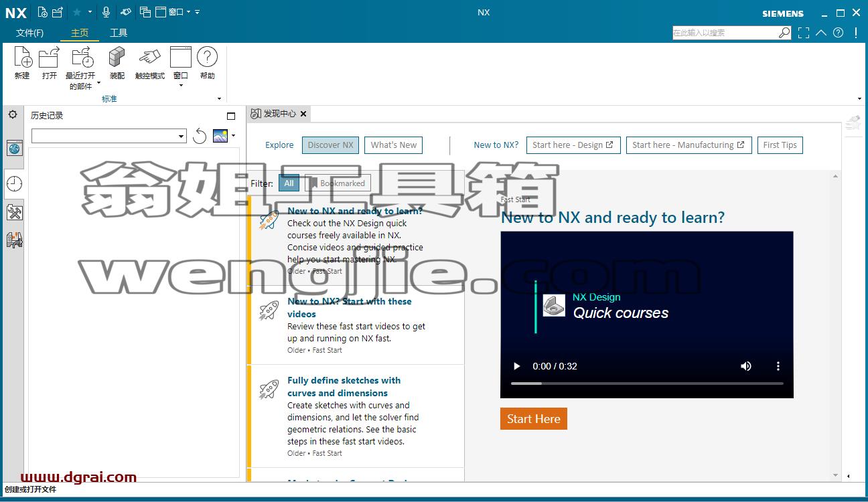868x502 pixels.
Task: Switch to the 工具 ribbon tab
Action: tap(119, 33)
